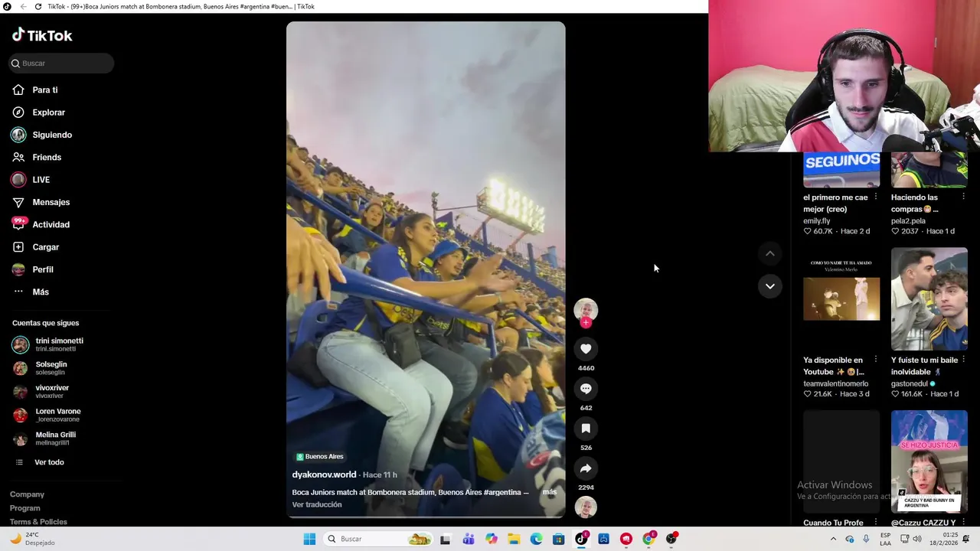Open Copilot from taskbar
Screen dimensions: 980x551
pos(492,539)
